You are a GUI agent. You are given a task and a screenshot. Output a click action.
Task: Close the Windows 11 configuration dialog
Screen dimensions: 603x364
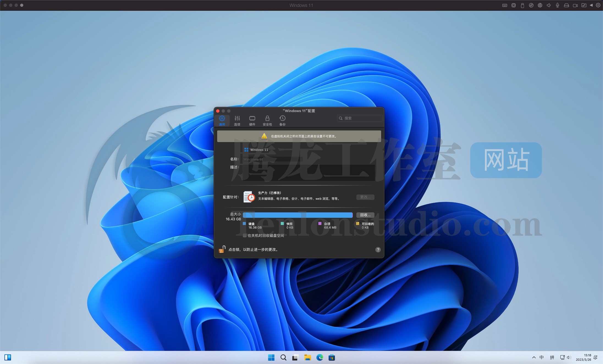(x=218, y=111)
